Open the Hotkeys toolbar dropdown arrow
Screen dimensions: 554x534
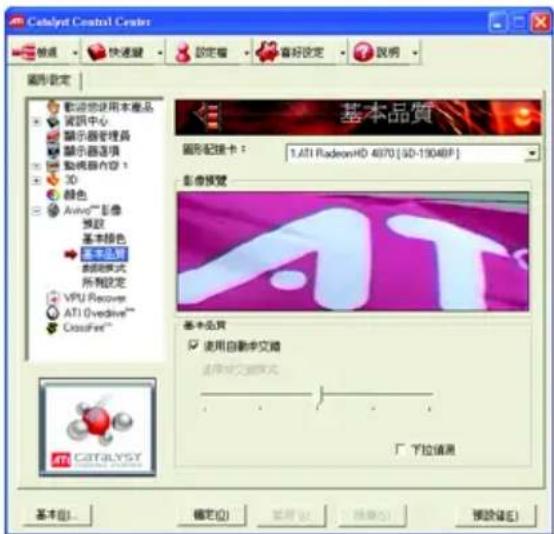160,53
